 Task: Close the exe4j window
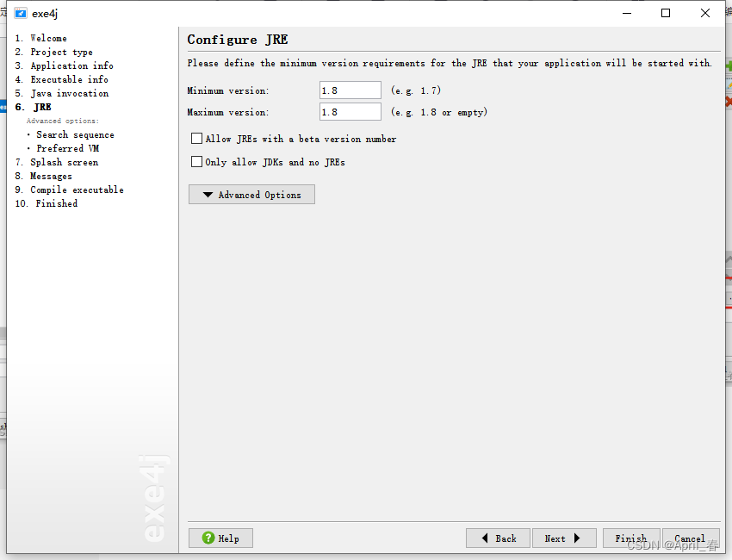click(x=705, y=13)
